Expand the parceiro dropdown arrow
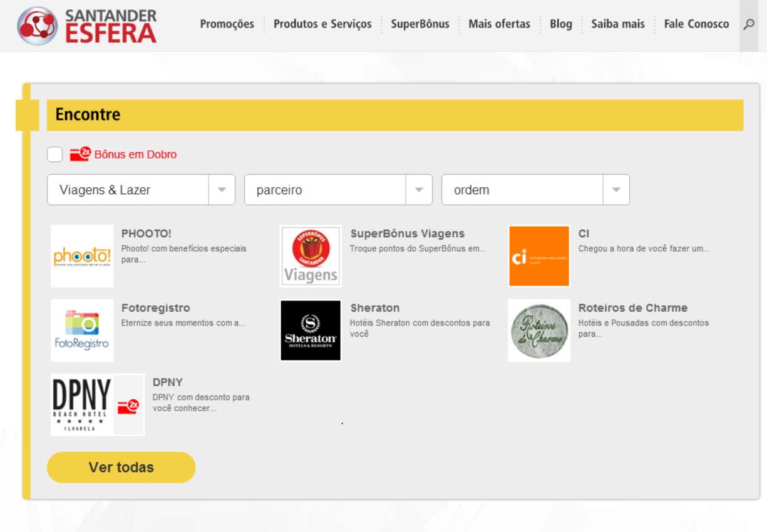The image size is (767, 532). click(x=420, y=190)
